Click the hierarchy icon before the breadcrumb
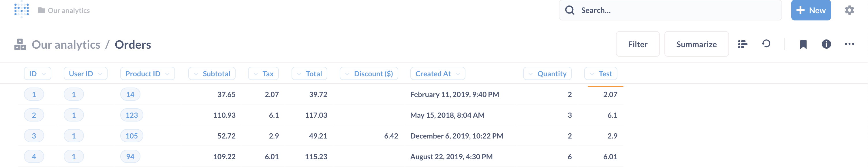The image size is (868, 167). (20, 44)
